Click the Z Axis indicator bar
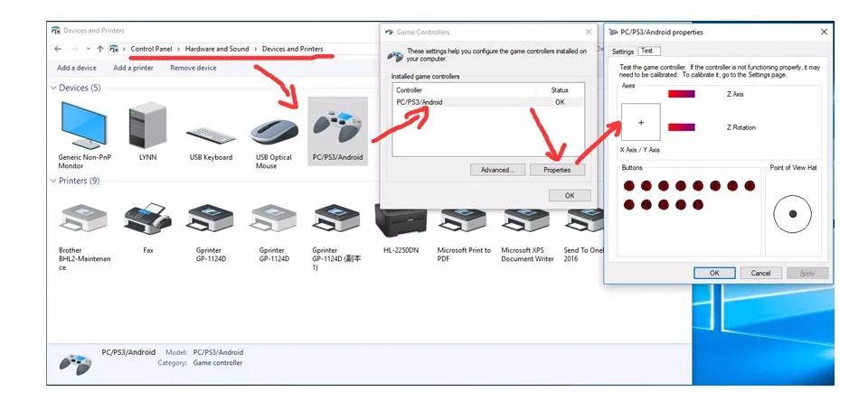 pyautogui.click(x=682, y=94)
